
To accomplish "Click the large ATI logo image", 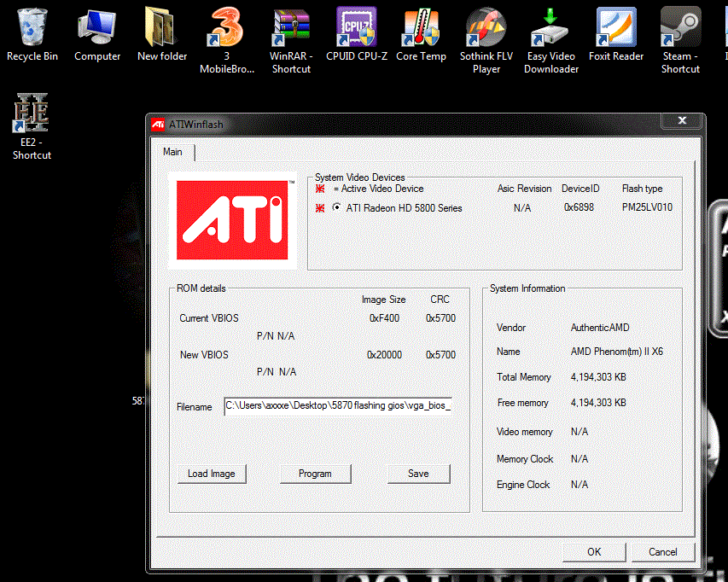I will pyautogui.click(x=232, y=220).
